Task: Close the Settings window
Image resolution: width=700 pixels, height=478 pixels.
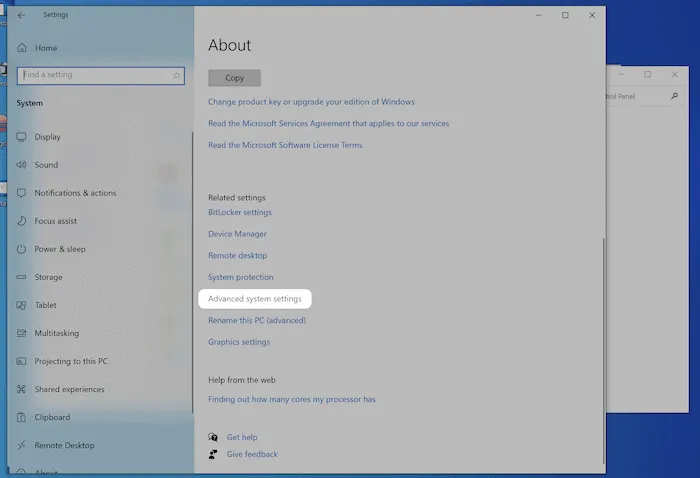Action: [x=592, y=15]
